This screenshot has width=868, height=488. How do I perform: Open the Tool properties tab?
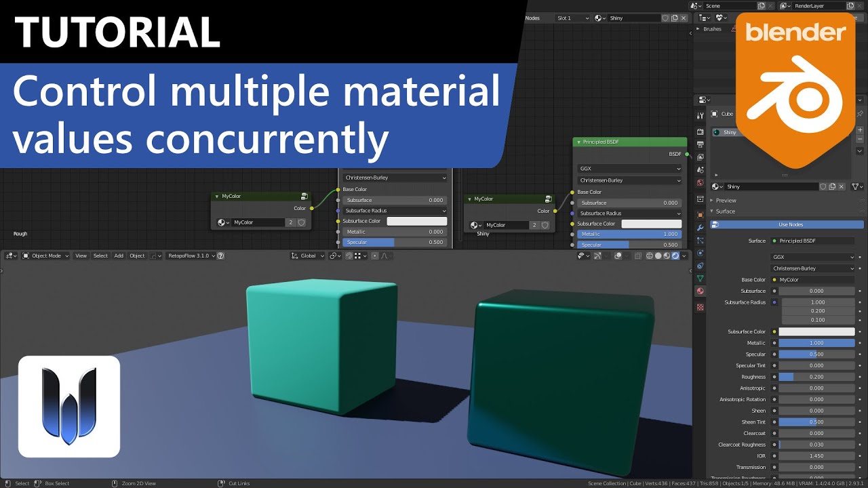coord(701,116)
